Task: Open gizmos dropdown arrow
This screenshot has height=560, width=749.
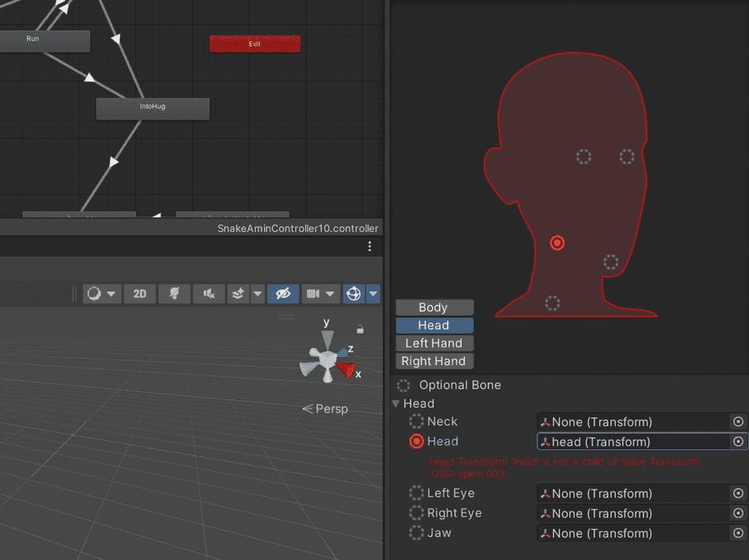Action: point(373,294)
